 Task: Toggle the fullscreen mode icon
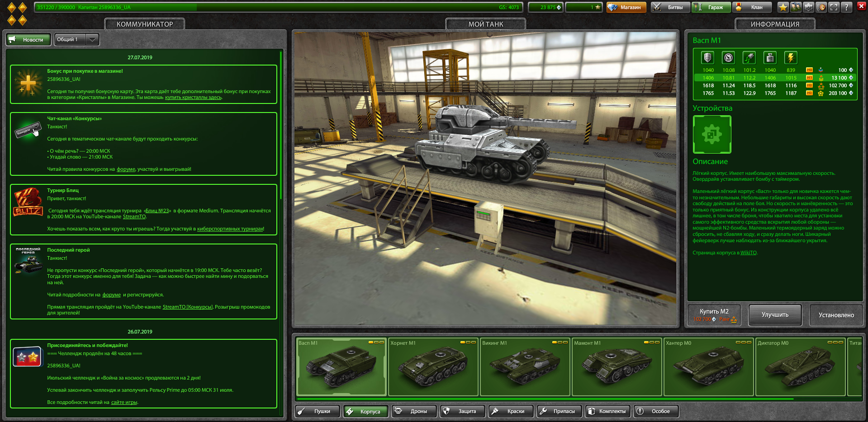coord(834,7)
